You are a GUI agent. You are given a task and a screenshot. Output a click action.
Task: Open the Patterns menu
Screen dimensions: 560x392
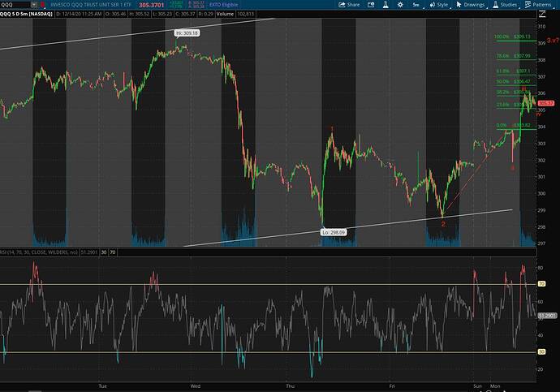[538, 5]
